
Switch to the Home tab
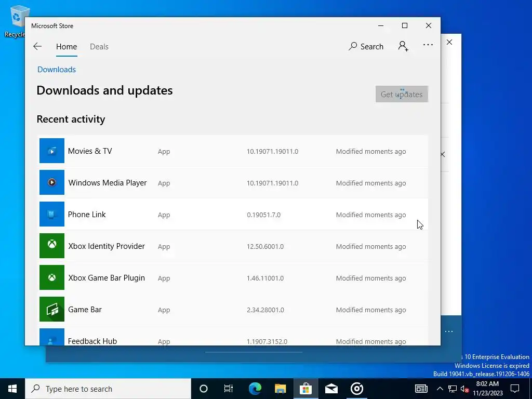click(66, 47)
